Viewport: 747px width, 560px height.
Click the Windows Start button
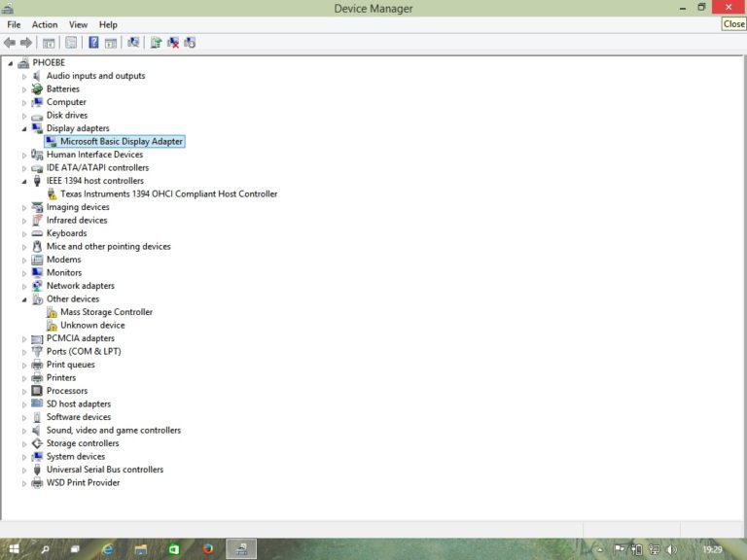point(15,549)
